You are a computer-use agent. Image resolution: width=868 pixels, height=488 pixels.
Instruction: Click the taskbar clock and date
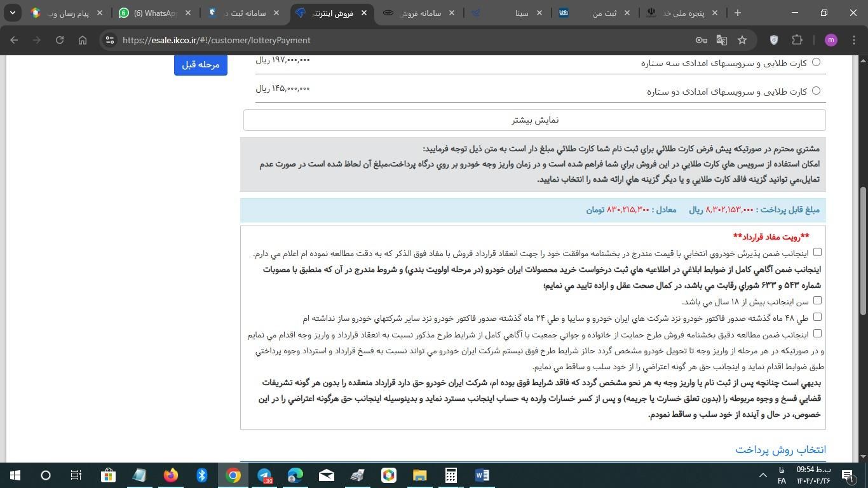point(813,475)
